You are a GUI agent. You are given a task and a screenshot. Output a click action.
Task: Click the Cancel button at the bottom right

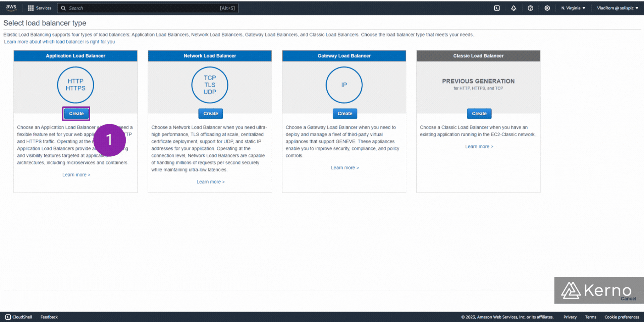pos(628,299)
